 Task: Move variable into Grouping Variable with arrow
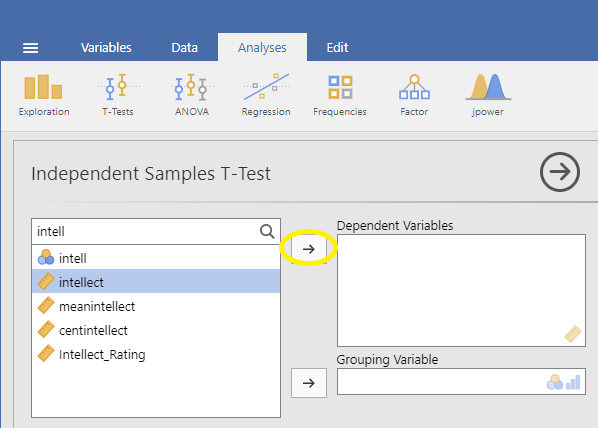pos(309,383)
